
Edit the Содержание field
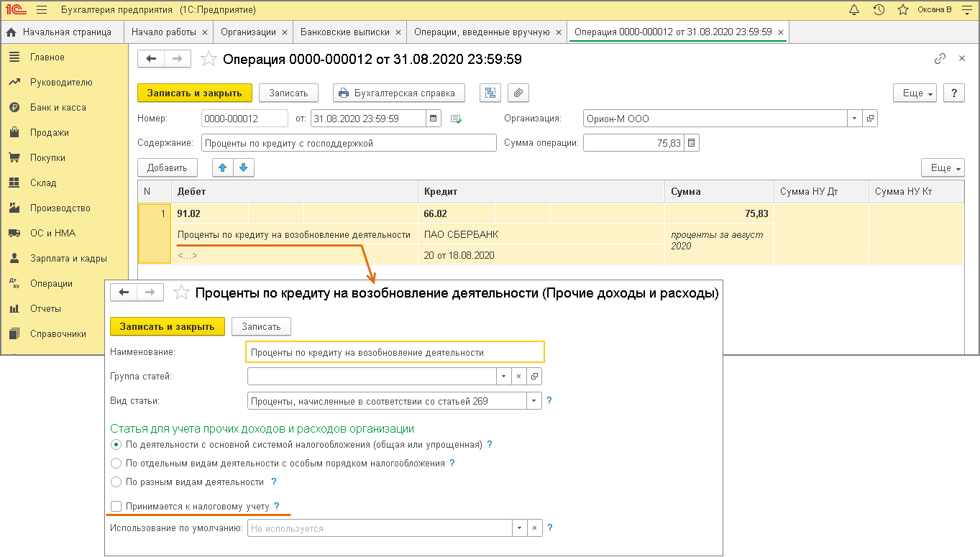[349, 143]
